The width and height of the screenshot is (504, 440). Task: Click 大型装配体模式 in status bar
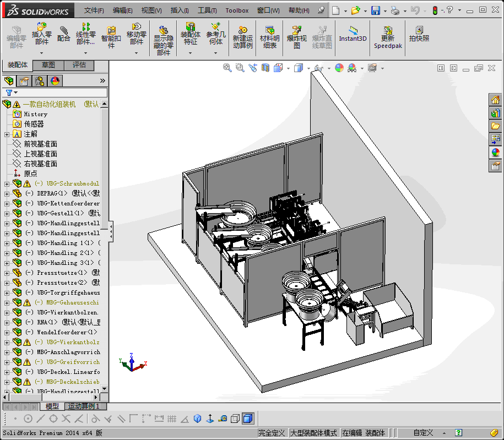(313, 433)
